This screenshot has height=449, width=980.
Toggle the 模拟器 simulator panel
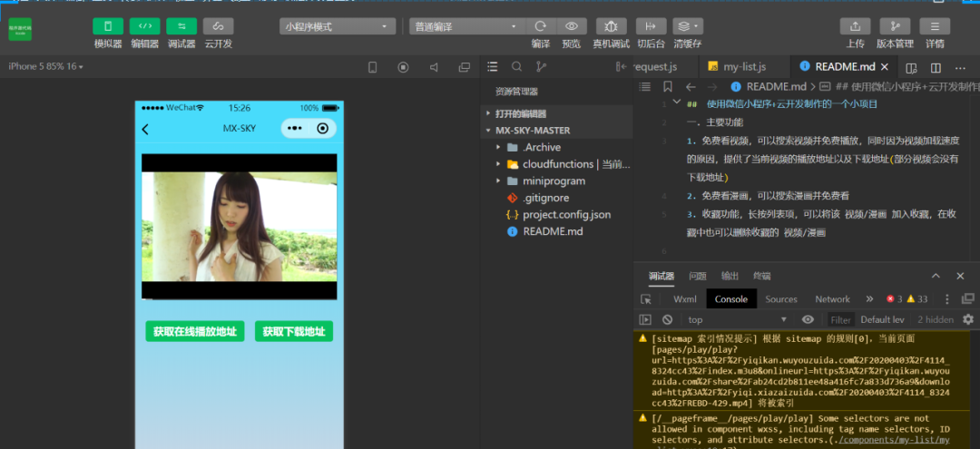[107, 26]
